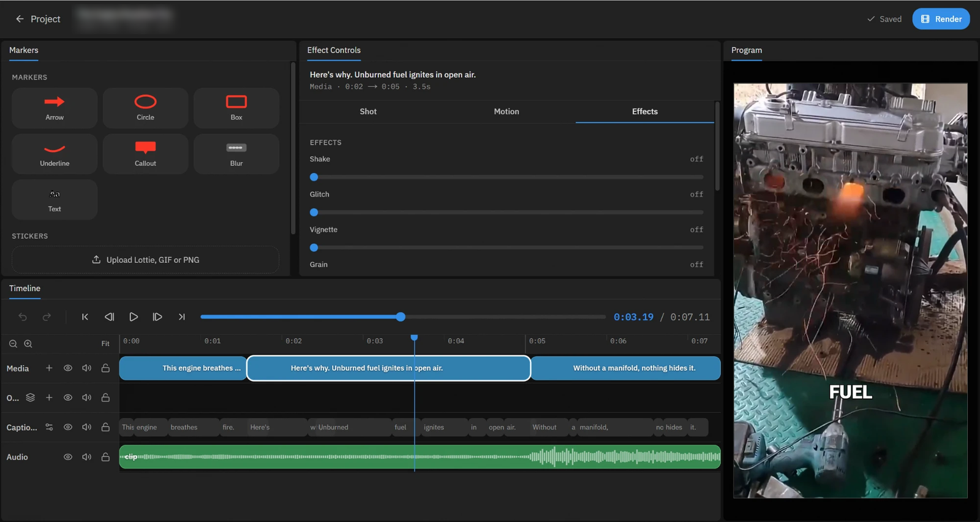The height and width of the screenshot is (522, 980).
Task: Lock the Audio track
Action: pos(105,457)
